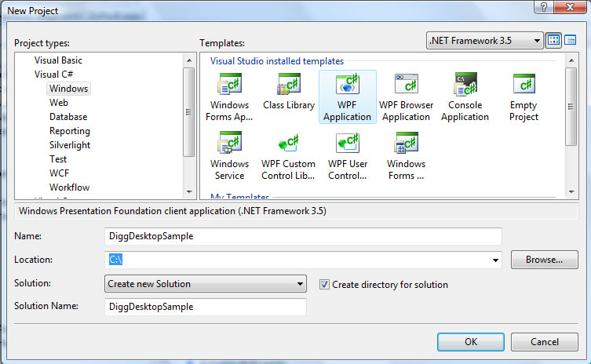591x364 pixels.
Task: Click in the Name text field
Action: click(303, 236)
